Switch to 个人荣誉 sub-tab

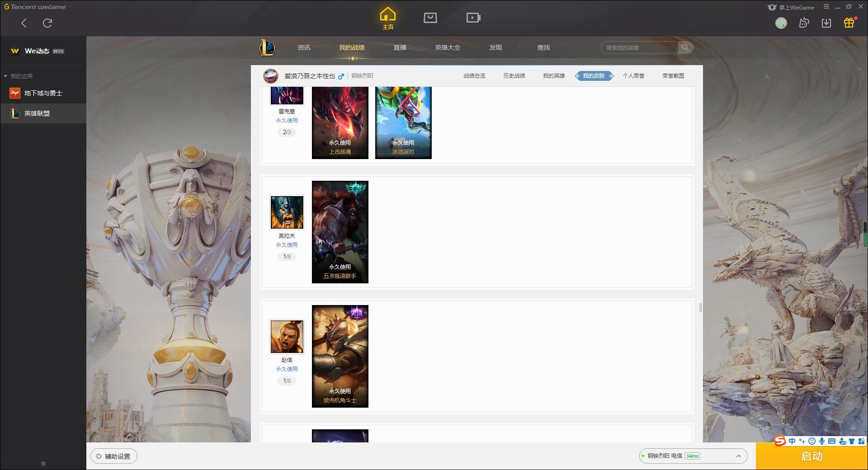[633, 76]
